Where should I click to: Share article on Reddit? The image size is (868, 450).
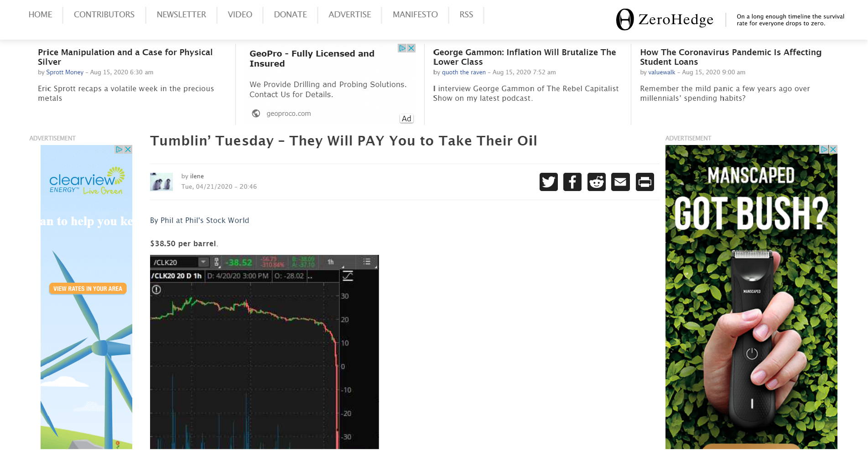tap(597, 182)
